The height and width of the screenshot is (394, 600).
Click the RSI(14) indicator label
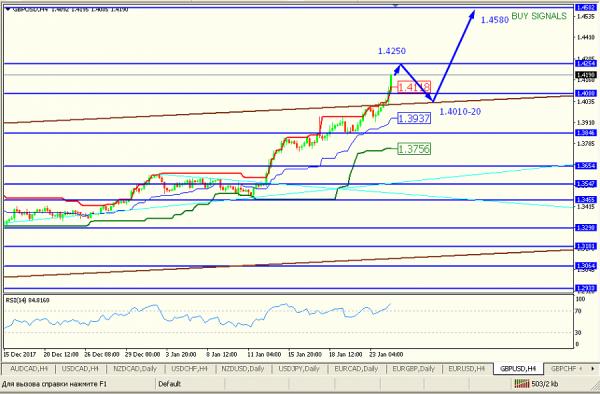coord(27,300)
